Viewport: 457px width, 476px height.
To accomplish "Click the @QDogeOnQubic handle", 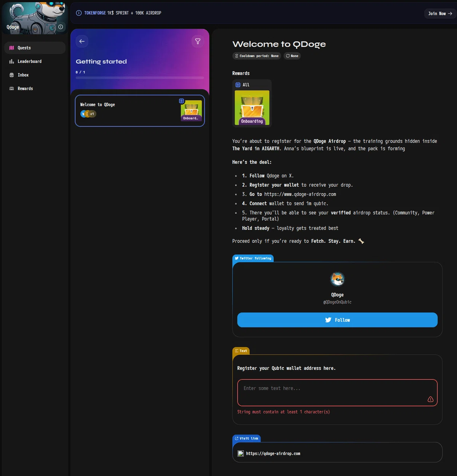I will point(337,302).
